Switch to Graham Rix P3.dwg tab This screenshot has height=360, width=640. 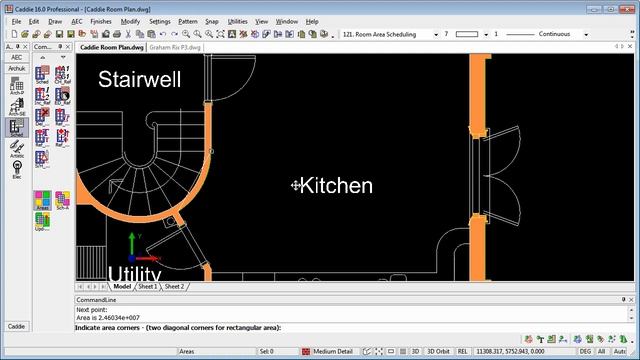point(175,47)
